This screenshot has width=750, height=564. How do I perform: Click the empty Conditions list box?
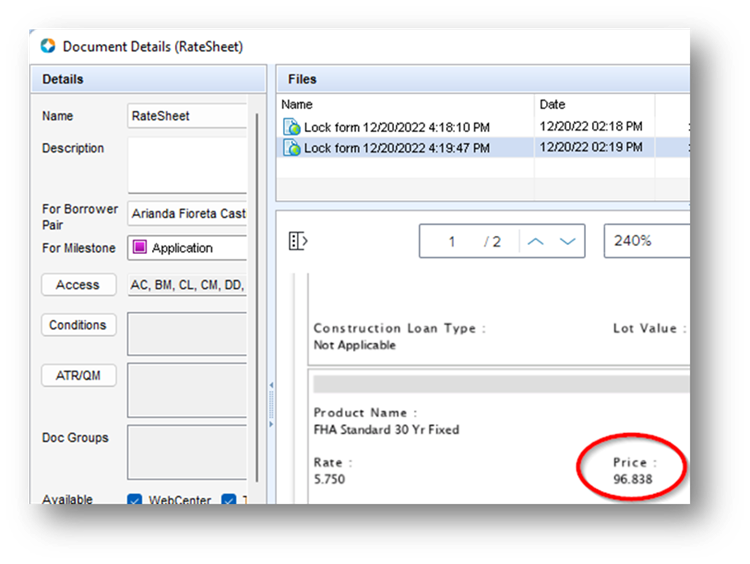coord(187,334)
